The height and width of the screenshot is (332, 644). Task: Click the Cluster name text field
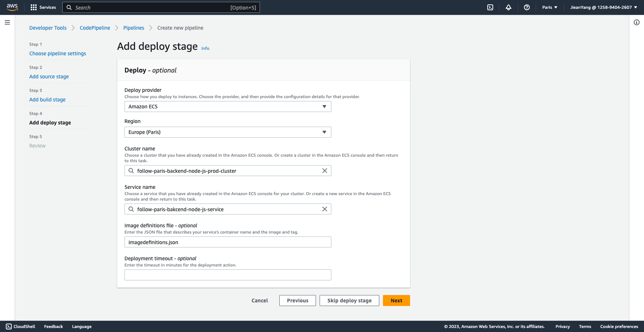tap(228, 171)
